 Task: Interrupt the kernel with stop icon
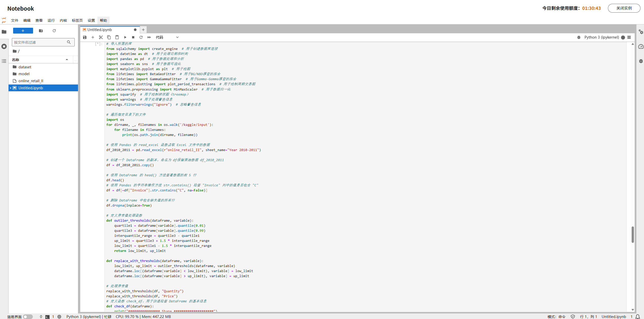point(133,37)
